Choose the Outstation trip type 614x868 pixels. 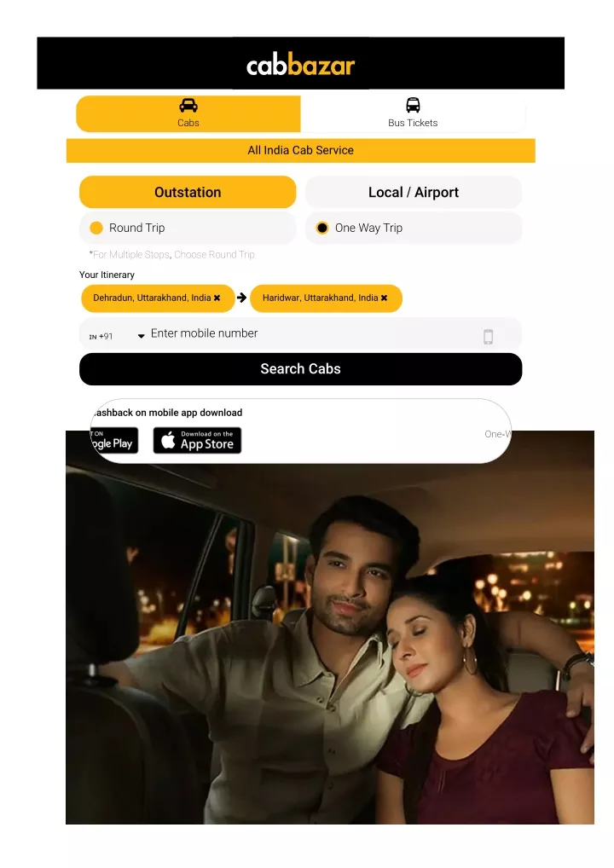tap(188, 192)
